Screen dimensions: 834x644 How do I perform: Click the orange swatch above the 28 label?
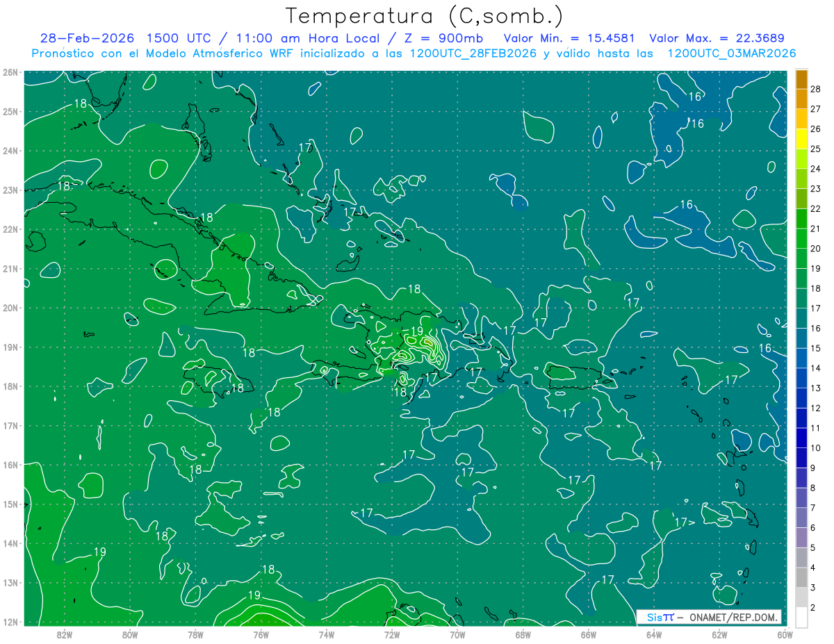point(801,79)
